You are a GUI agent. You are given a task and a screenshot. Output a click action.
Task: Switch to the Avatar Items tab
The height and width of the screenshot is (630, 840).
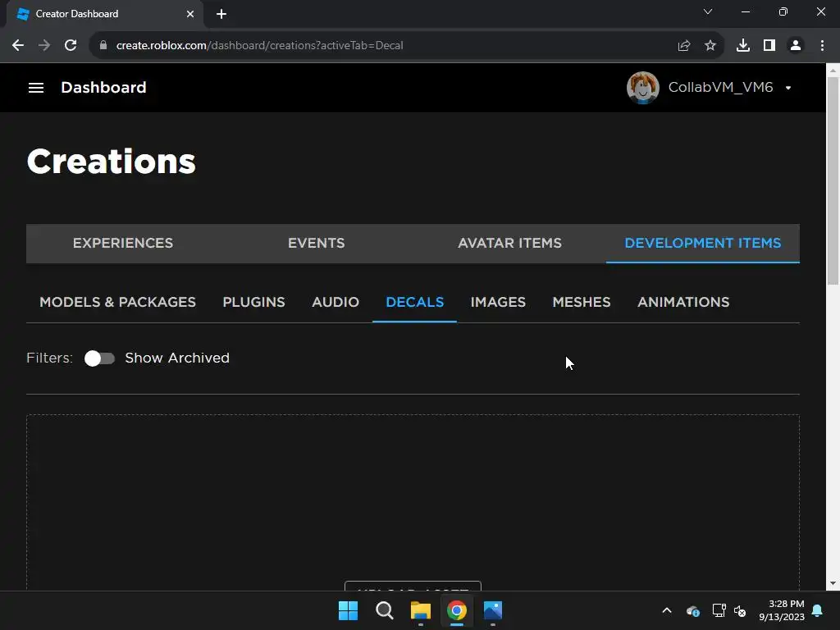point(509,243)
